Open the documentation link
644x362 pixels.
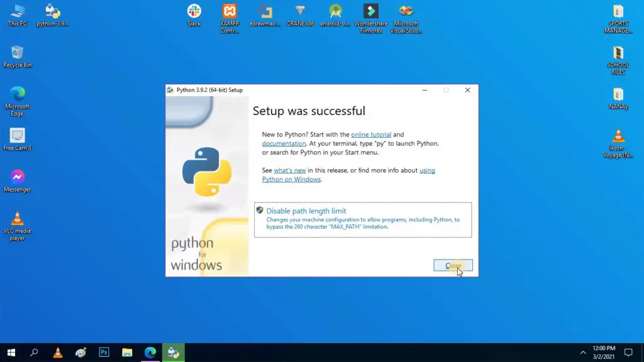pos(284,144)
